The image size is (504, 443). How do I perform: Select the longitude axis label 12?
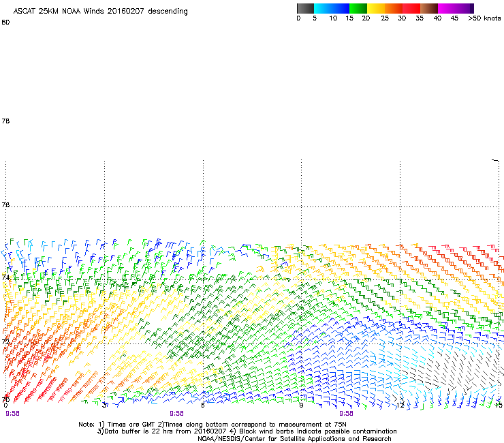point(400,405)
